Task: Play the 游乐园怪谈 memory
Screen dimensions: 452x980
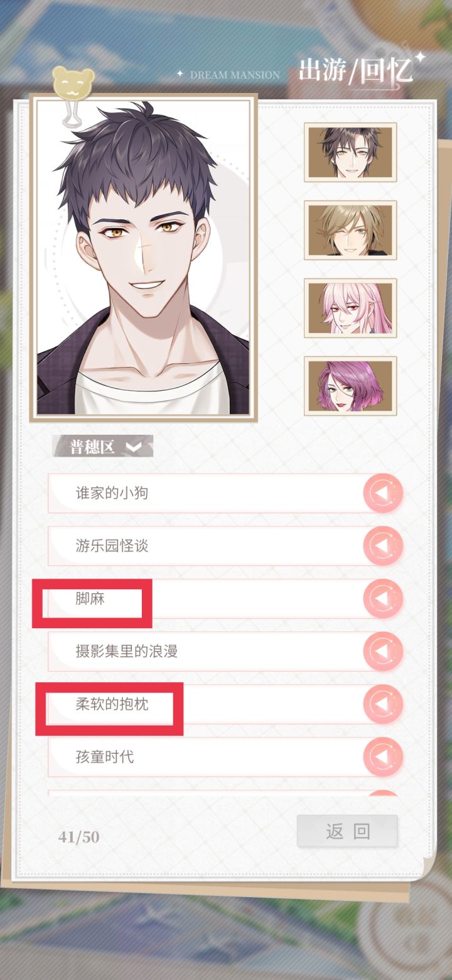Action: [x=382, y=546]
